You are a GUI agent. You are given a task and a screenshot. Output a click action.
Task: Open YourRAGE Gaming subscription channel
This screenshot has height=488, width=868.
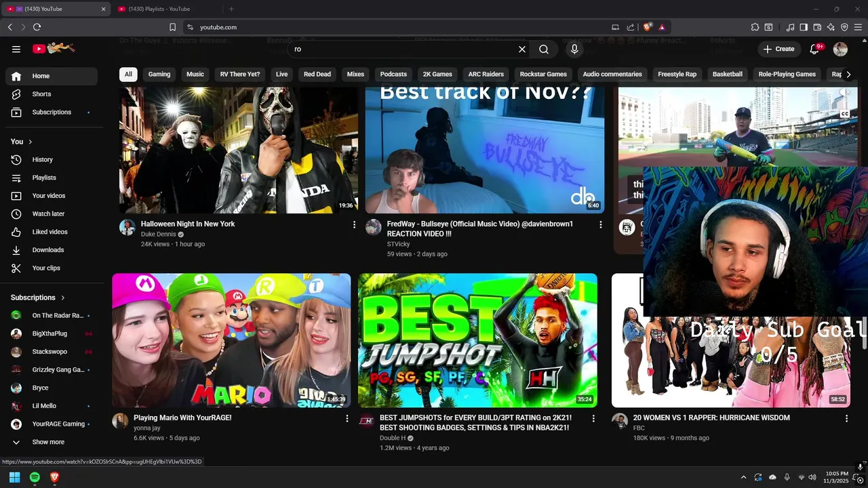52,424
